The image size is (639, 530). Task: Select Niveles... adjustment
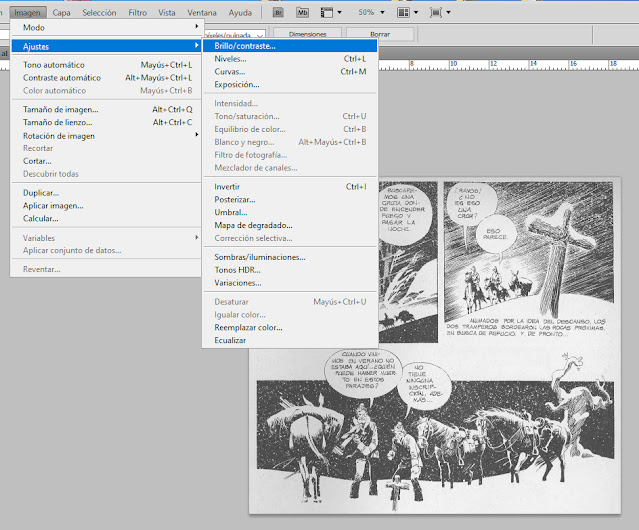pos(290,59)
